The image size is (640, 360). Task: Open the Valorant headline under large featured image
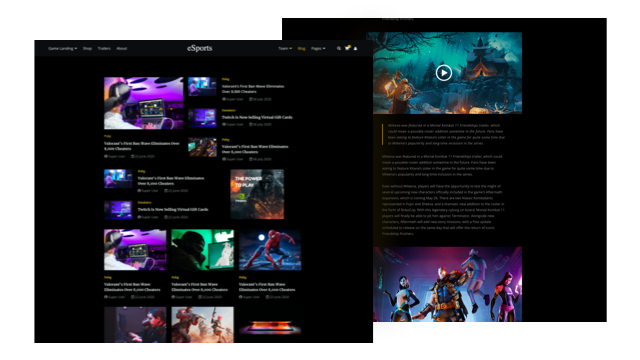point(142,146)
